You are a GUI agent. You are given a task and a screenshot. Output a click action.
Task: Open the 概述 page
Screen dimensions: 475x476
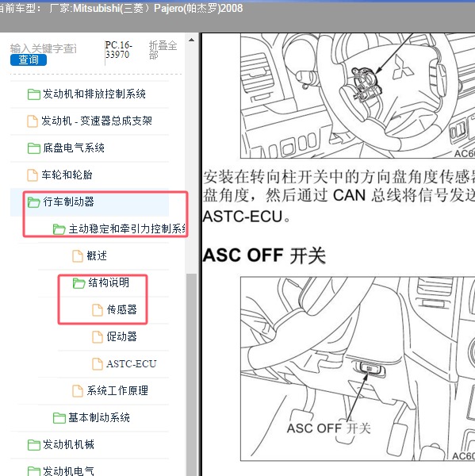97,256
